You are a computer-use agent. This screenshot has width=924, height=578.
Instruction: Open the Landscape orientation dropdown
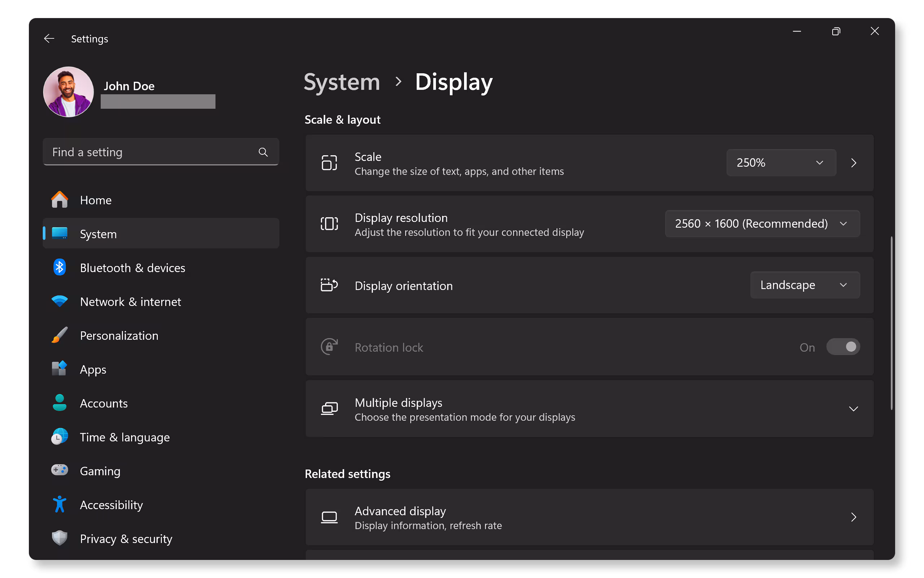(x=805, y=285)
